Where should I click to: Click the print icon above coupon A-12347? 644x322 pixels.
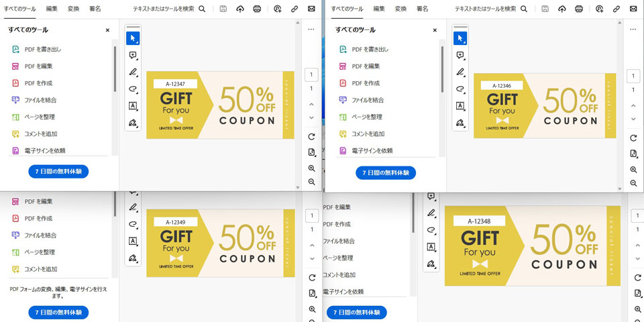[257, 9]
